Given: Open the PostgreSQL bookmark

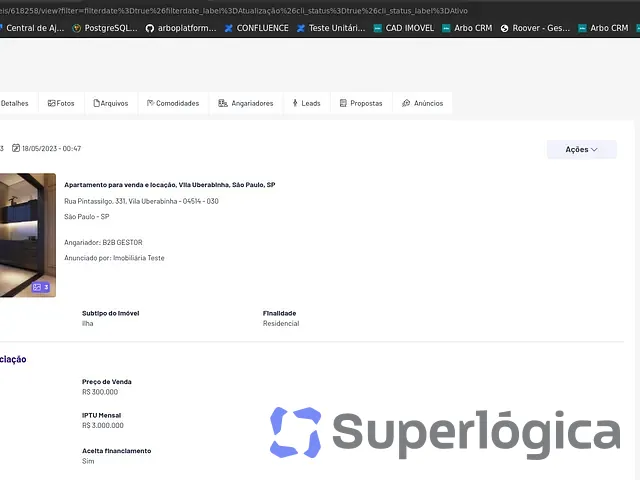Looking at the screenshot, I should tap(105, 28).
